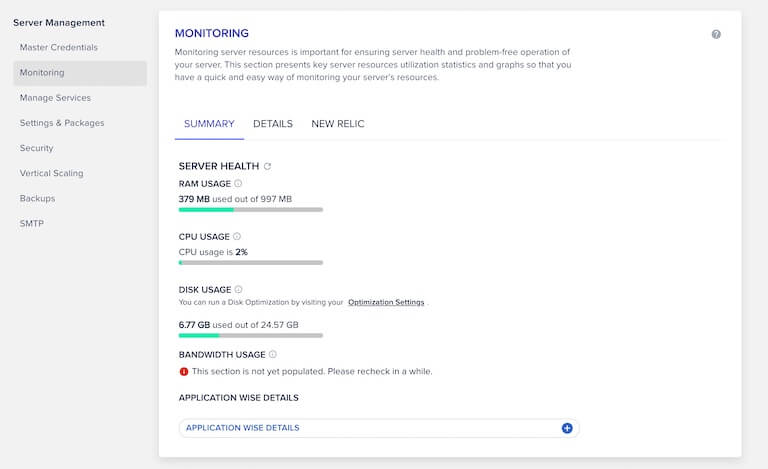Viewport: 768px width, 469px height.
Task: Click the RAM usage progress bar
Action: click(x=251, y=210)
